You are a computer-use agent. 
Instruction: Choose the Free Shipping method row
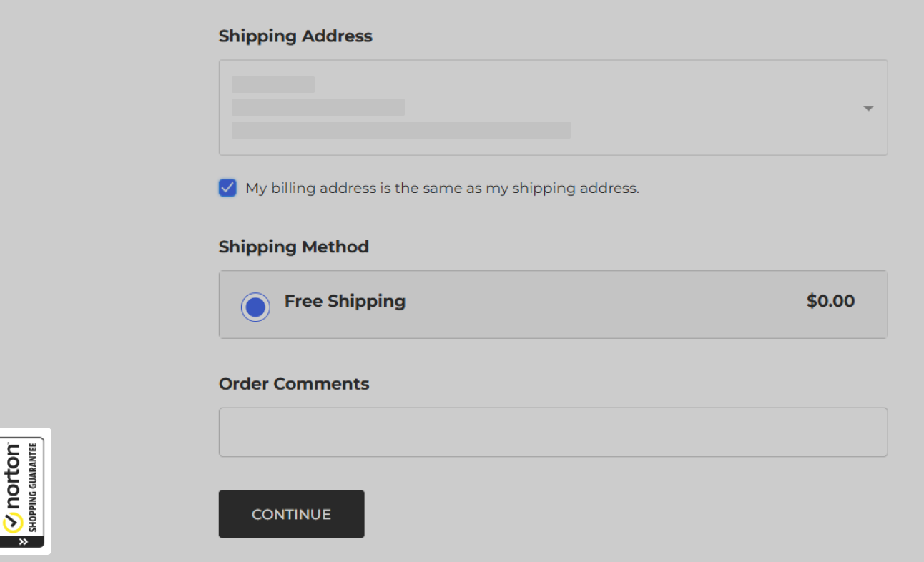click(x=553, y=305)
